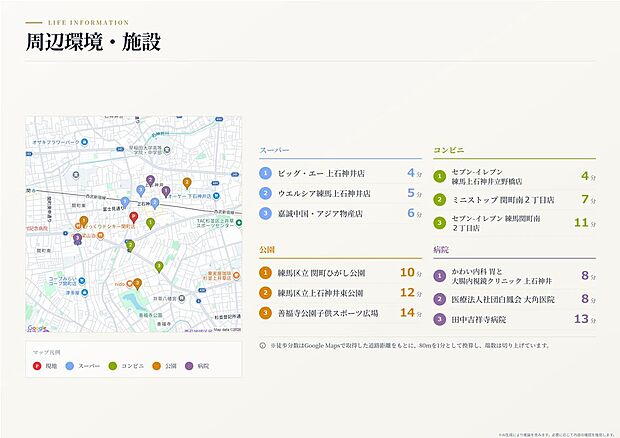
Task: Select orange park pin 2 on the map
Action: tap(187, 183)
